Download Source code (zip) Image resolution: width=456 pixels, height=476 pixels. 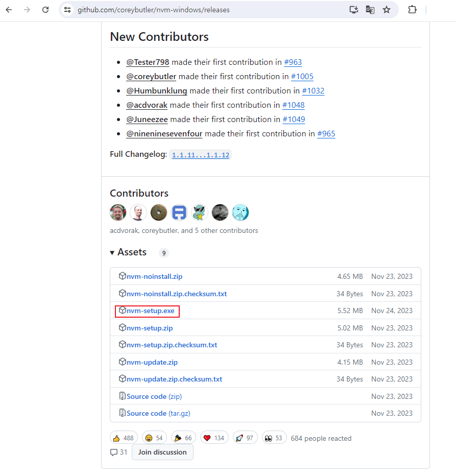[x=154, y=396]
